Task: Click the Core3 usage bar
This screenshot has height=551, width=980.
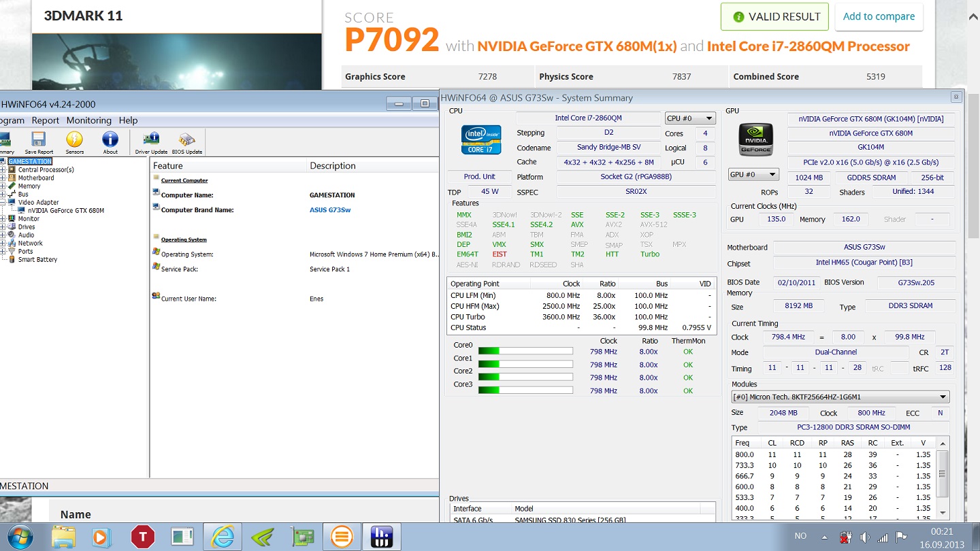Action: point(525,390)
